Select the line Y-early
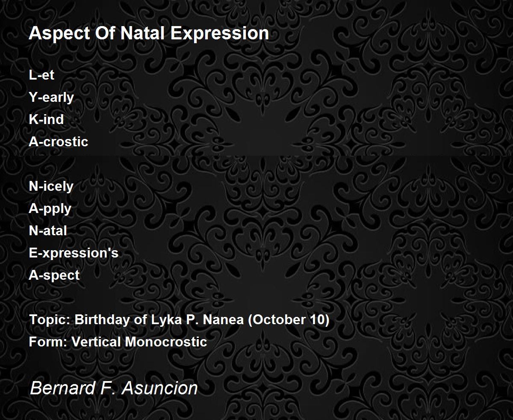Image resolution: width=513 pixels, height=420 pixels. [x=51, y=98]
